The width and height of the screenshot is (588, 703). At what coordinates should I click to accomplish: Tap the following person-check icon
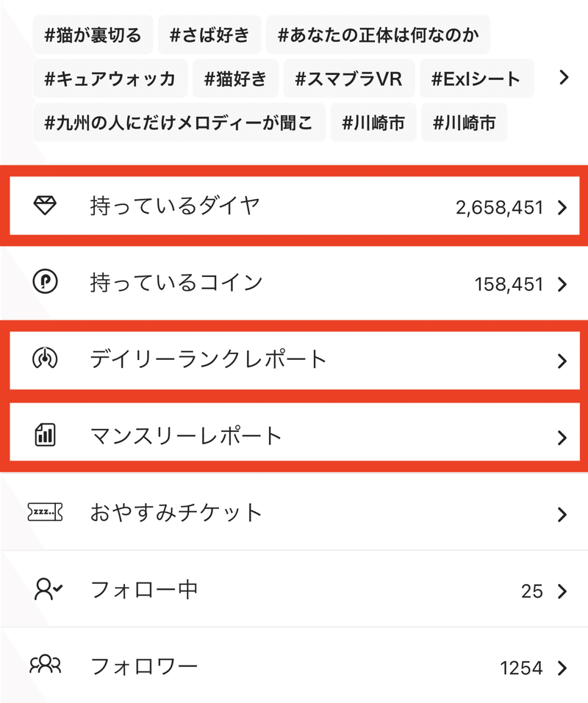[x=48, y=589]
